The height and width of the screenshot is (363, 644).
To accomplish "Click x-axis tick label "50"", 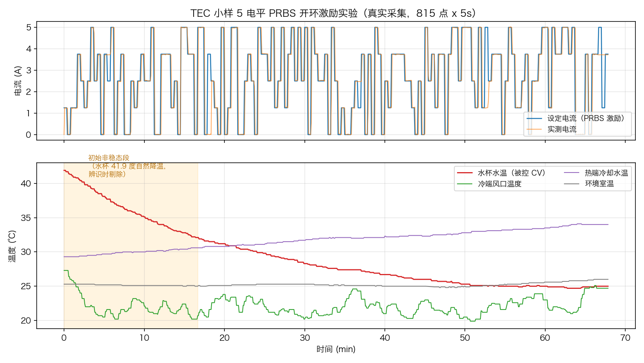I will (x=465, y=338).
